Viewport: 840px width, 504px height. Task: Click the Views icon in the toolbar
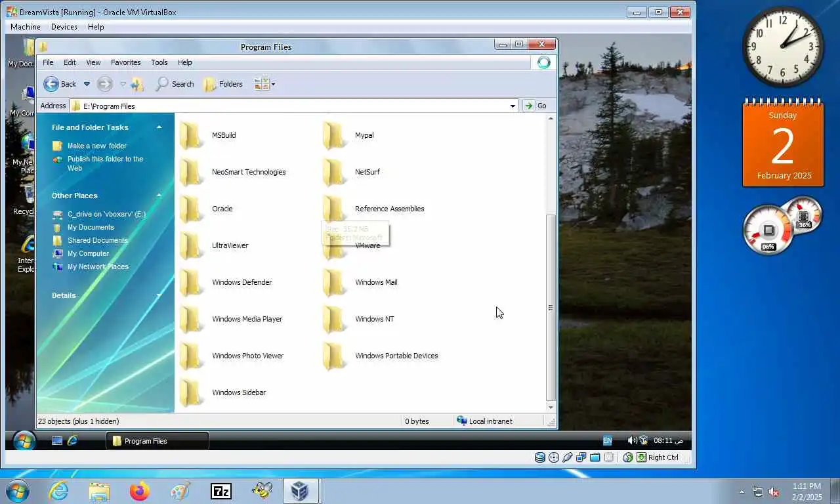(261, 84)
